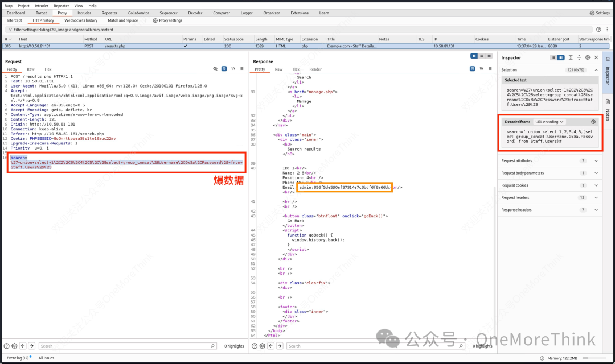Go to previous match in Response search
The width and height of the screenshot is (615, 364).
click(x=270, y=346)
